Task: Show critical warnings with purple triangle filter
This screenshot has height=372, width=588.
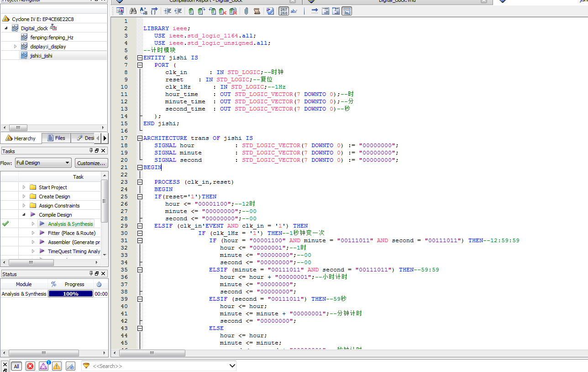Action: click(x=43, y=366)
